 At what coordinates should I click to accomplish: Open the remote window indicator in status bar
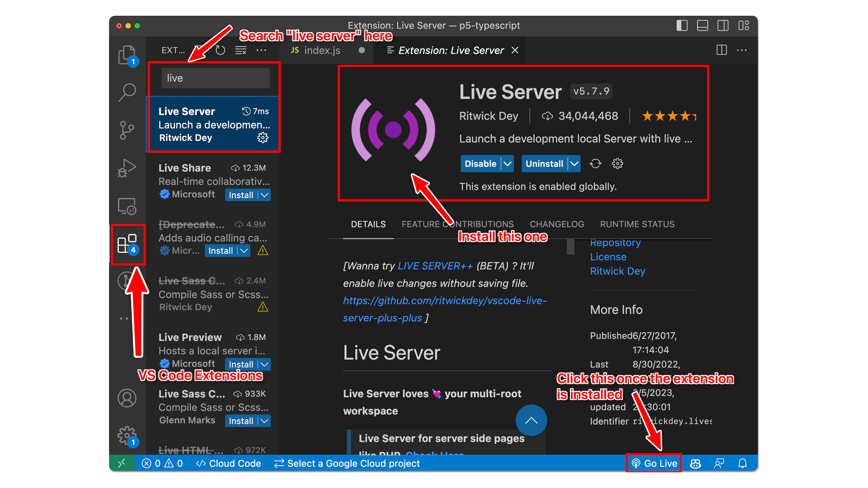click(122, 463)
